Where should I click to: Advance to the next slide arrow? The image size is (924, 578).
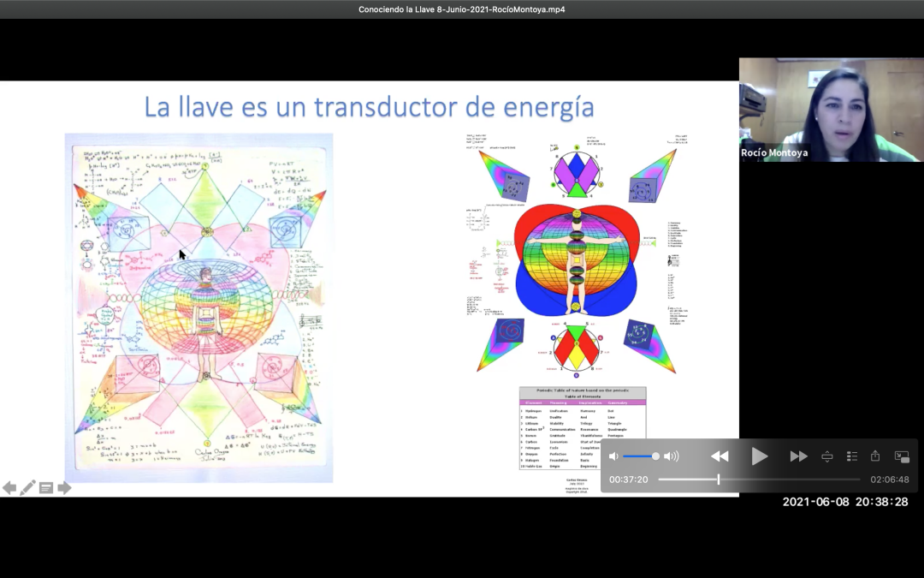[64, 488]
